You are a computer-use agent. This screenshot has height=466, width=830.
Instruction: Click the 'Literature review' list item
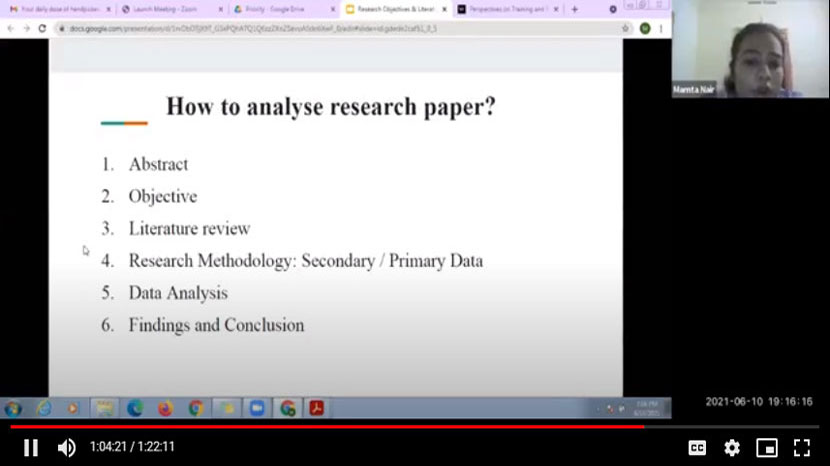point(190,229)
